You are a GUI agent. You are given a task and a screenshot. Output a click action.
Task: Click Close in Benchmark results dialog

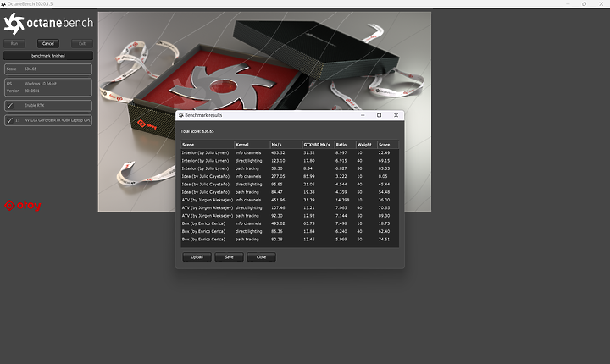pyautogui.click(x=261, y=257)
